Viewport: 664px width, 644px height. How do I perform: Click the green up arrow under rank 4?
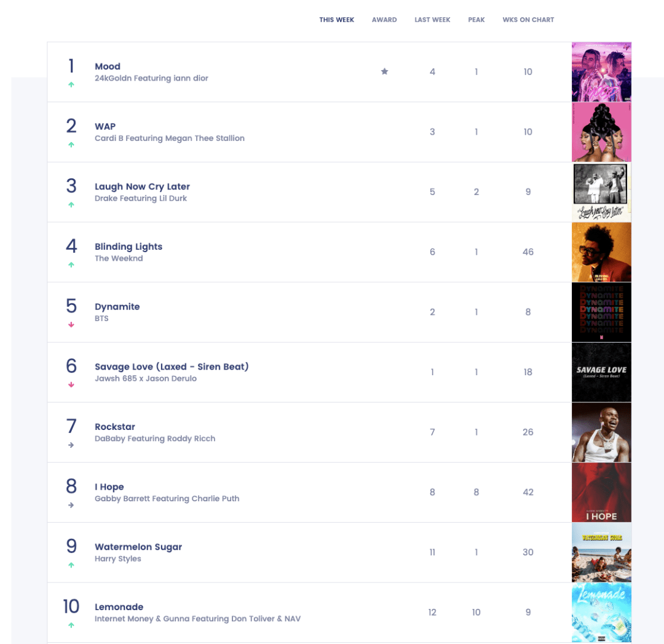pyautogui.click(x=71, y=265)
